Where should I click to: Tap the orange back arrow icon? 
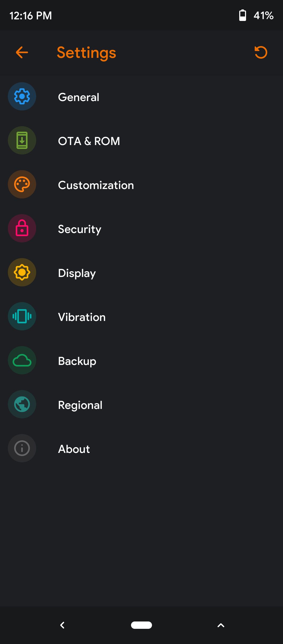coord(22,52)
